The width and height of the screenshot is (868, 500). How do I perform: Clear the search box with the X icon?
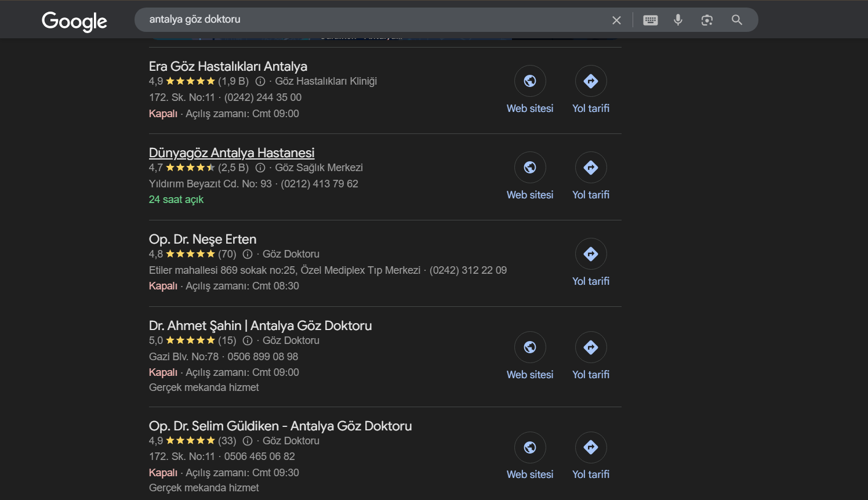tap(616, 20)
